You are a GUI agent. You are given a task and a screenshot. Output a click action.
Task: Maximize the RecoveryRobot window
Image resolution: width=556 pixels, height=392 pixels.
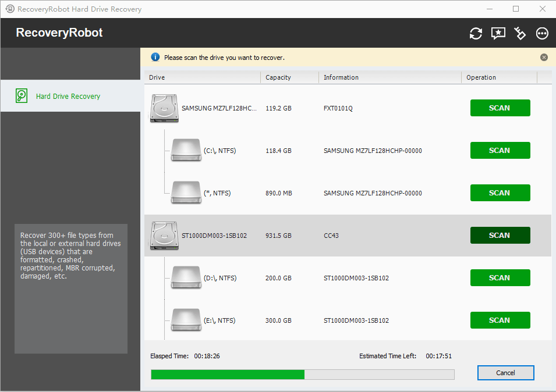pos(516,9)
